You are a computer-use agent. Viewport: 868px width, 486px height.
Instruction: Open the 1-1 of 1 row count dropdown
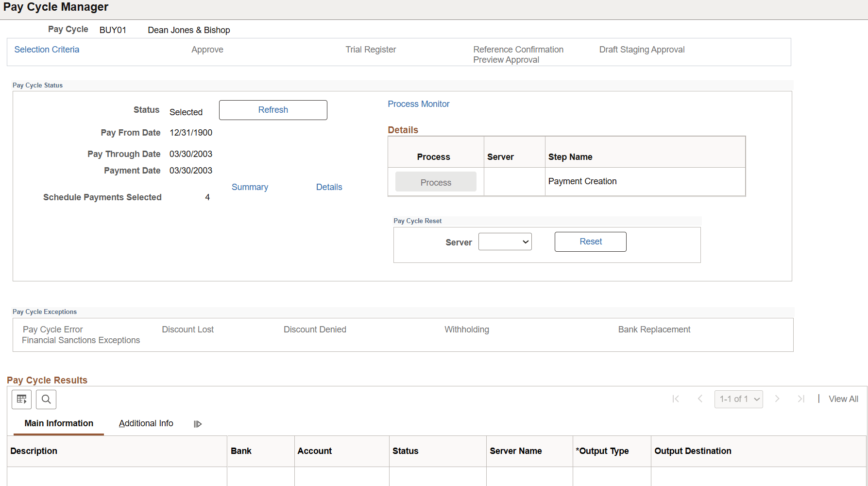click(738, 399)
